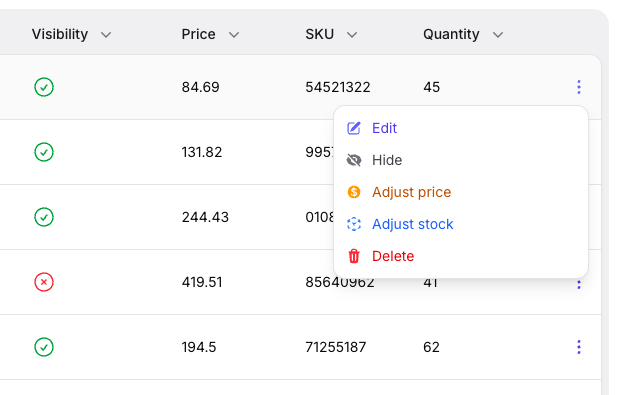Click the price value 131.82

(x=202, y=152)
